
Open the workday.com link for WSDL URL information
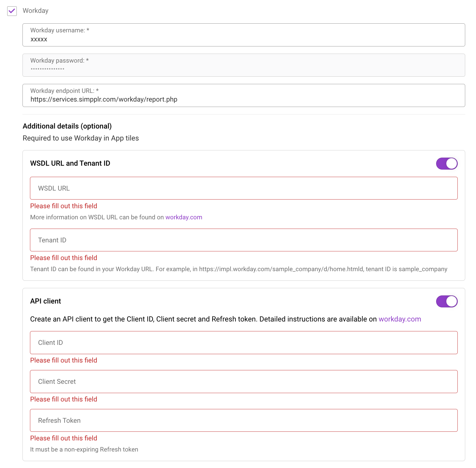183,217
